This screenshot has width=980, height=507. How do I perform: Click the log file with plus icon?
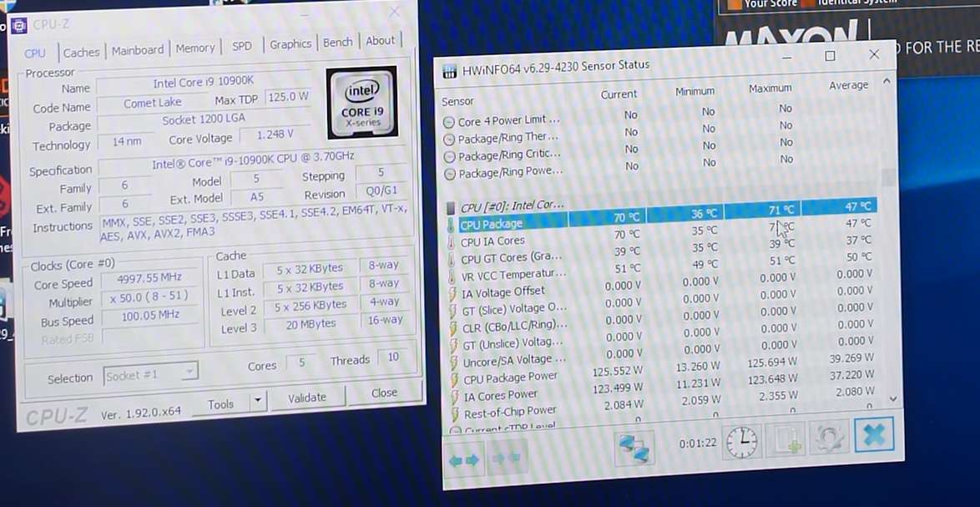click(786, 439)
